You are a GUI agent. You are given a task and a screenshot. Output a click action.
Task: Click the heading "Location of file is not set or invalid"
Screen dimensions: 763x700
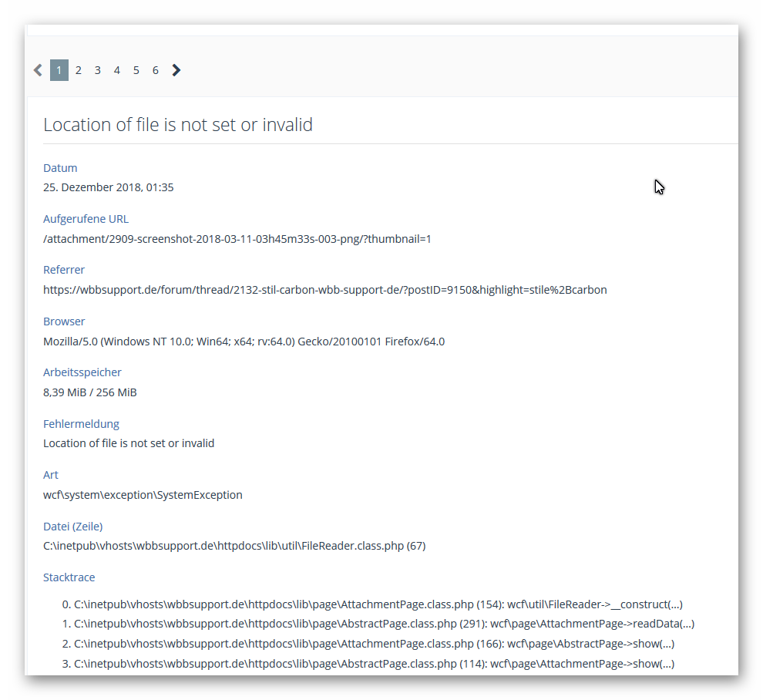coord(178,125)
